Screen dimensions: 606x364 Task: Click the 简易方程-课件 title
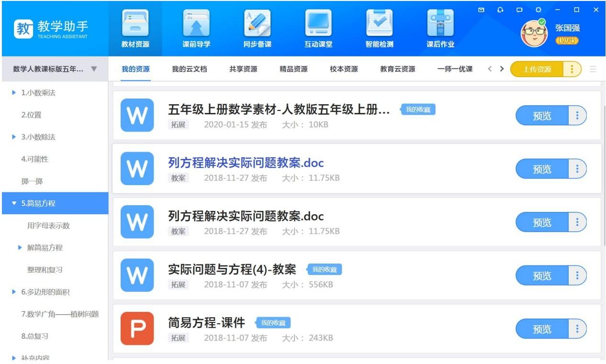tap(206, 323)
